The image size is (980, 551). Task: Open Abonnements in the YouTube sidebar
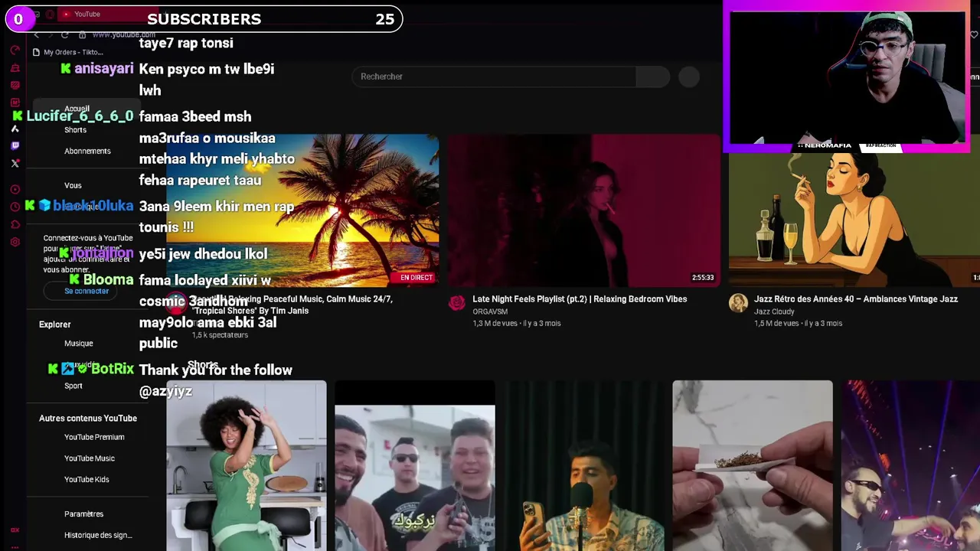87,151
